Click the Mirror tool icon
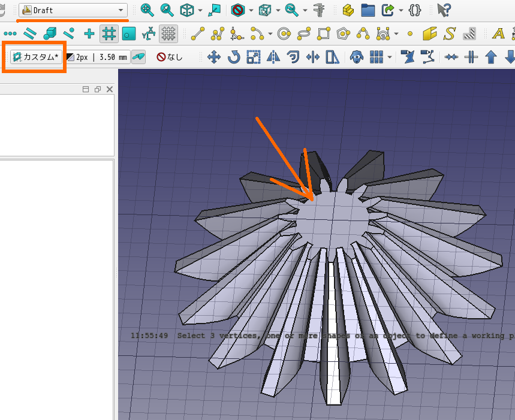This screenshot has width=515, height=420. (x=273, y=58)
